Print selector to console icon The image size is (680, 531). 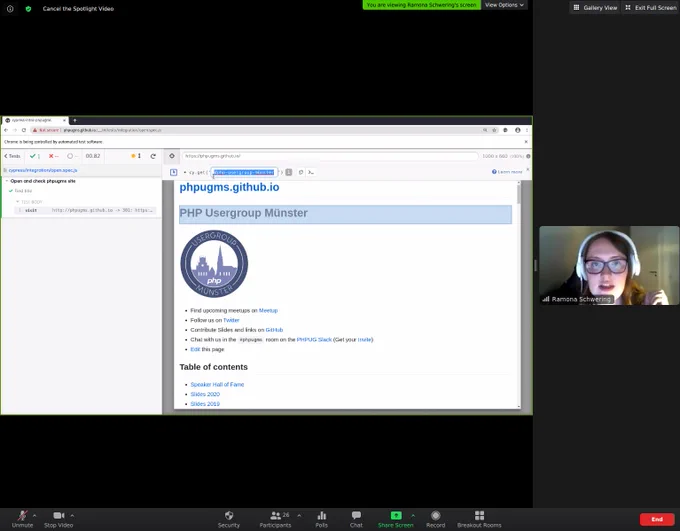point(311,172)
